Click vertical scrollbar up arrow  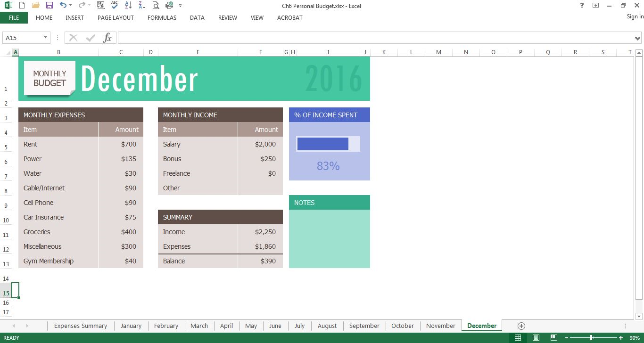[639, 53]
